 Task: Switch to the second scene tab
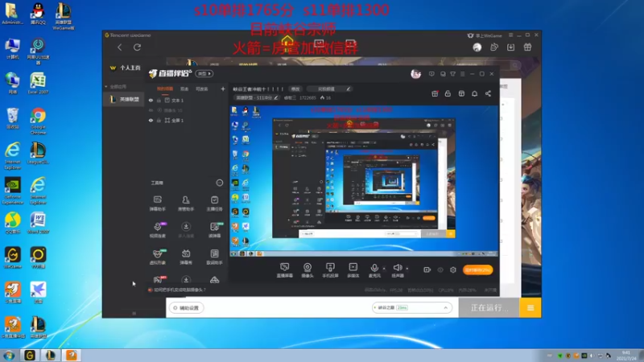pyautogui.click(x=184, y=88)
